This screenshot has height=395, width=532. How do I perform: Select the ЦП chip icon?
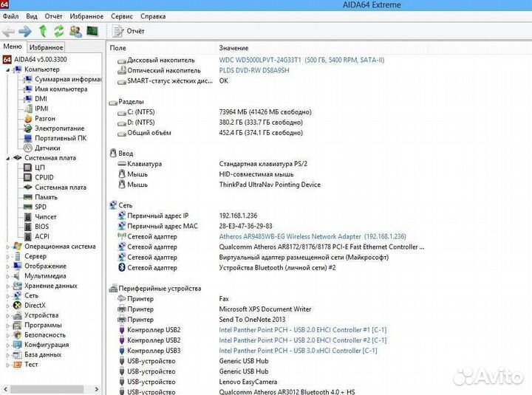[28, 168]
